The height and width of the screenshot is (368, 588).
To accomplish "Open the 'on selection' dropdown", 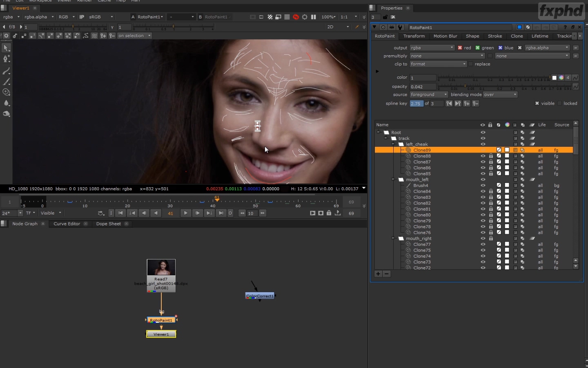I will tap(134, 36).
